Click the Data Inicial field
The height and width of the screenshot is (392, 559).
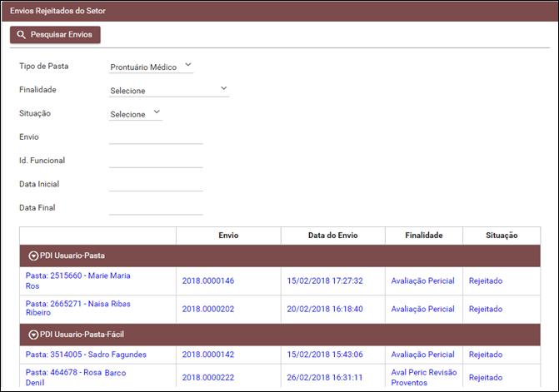pyautogui.click(x=156, y=184)
